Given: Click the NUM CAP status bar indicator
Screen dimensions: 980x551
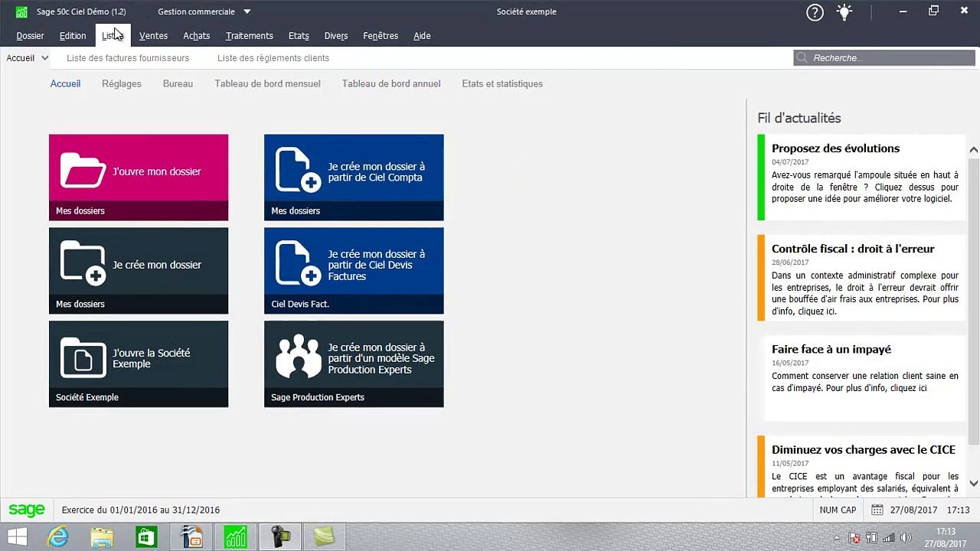Looking at the screenshot, I should (838, 510).
